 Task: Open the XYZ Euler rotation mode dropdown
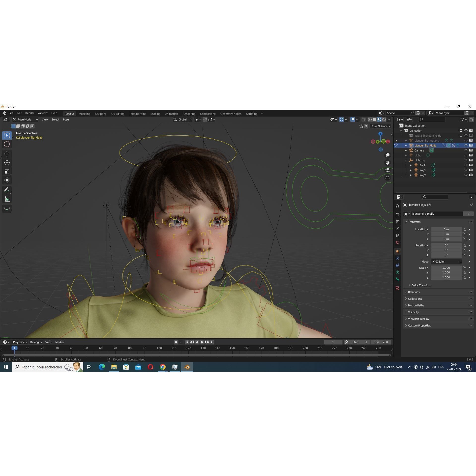(x=446, y=262)
